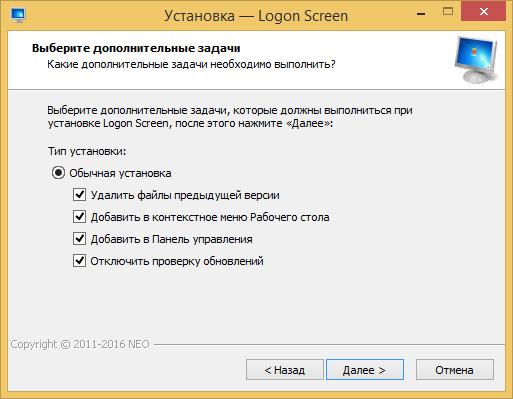Click the monitor image in header
The height and width of the screenshot is (399, 513).
(x=476, y=60)
